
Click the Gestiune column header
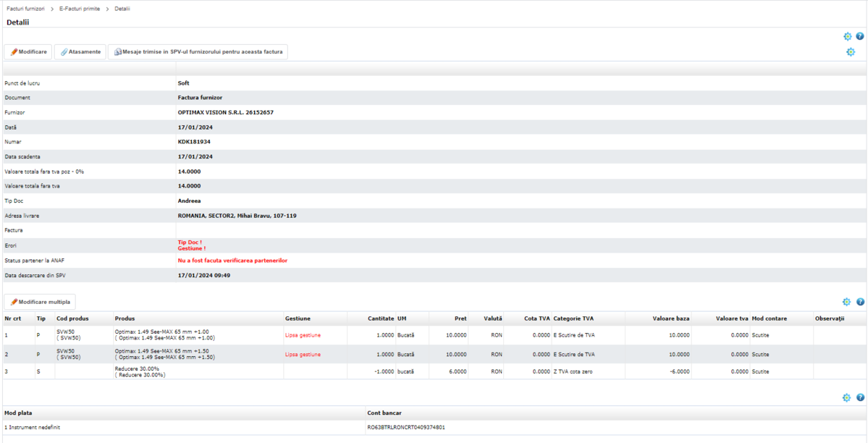[298, 318]
